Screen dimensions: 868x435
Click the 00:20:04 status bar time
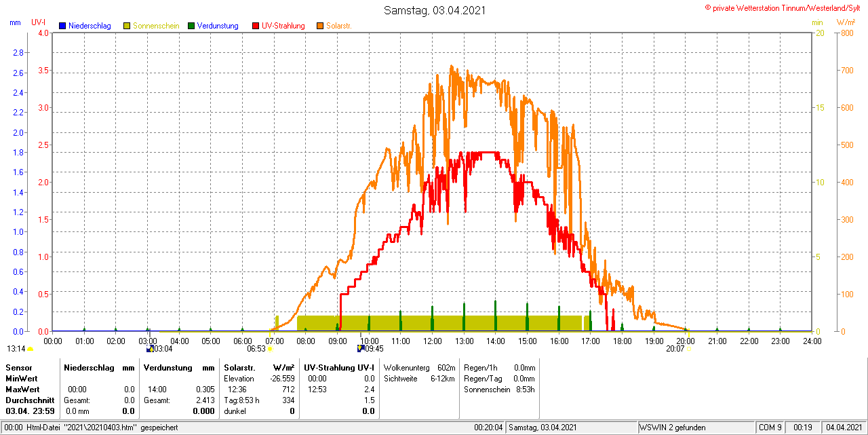[x=488, y=428]
